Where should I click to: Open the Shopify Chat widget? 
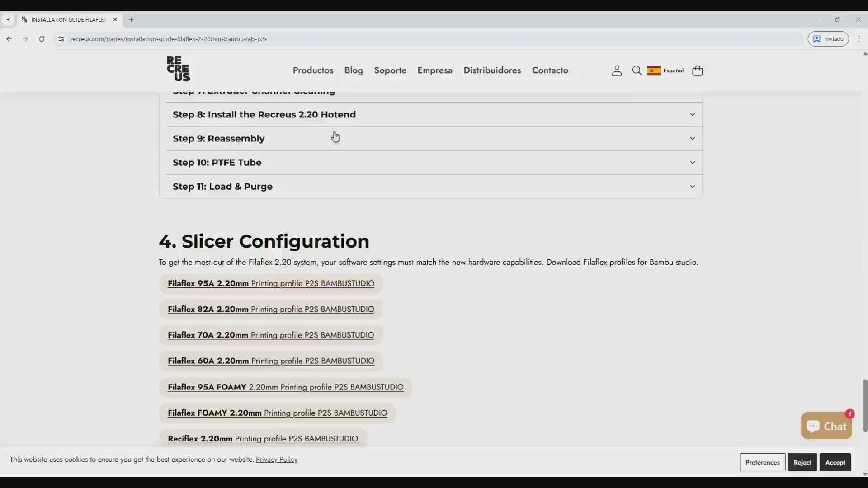click(826, 426)
